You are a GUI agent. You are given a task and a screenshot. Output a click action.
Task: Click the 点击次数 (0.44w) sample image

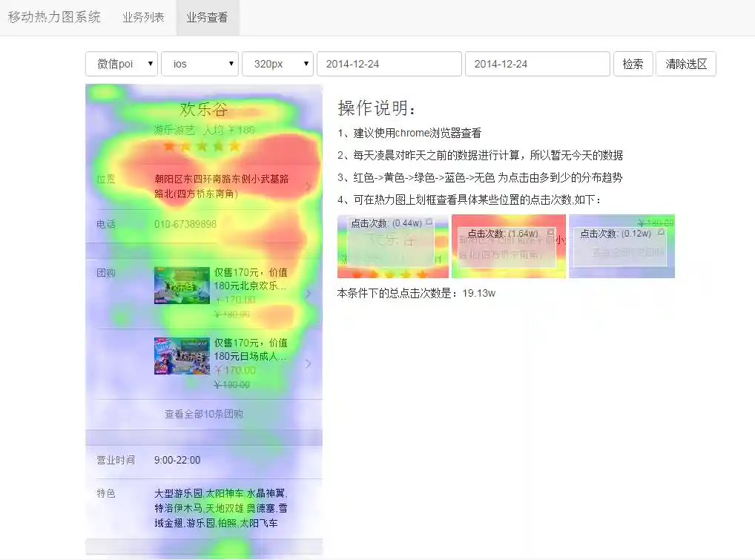[393, 246]
